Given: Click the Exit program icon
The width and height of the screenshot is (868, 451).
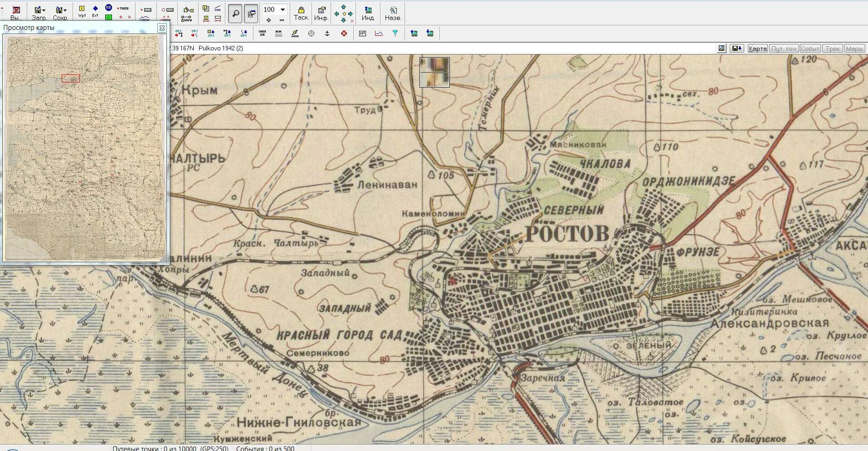Looking at the screenshot, I should [x=16, y=13].
